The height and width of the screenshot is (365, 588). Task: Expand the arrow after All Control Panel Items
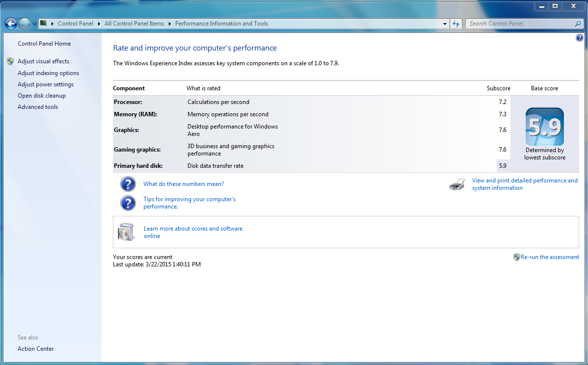coord(169,24)
